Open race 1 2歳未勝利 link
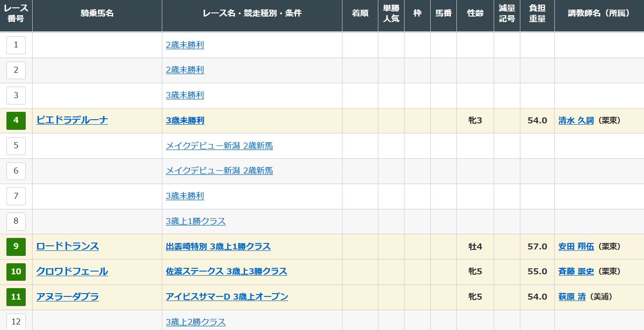 [185, 45]
